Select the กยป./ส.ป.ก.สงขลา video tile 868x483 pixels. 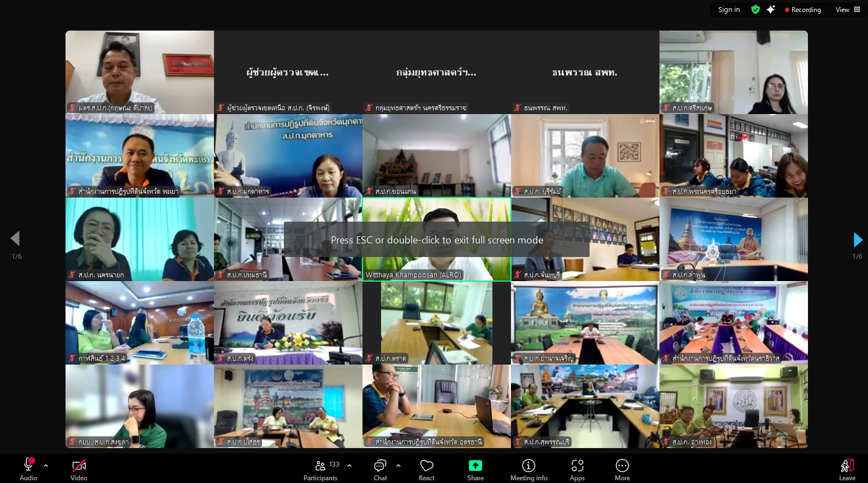(140, 406)
